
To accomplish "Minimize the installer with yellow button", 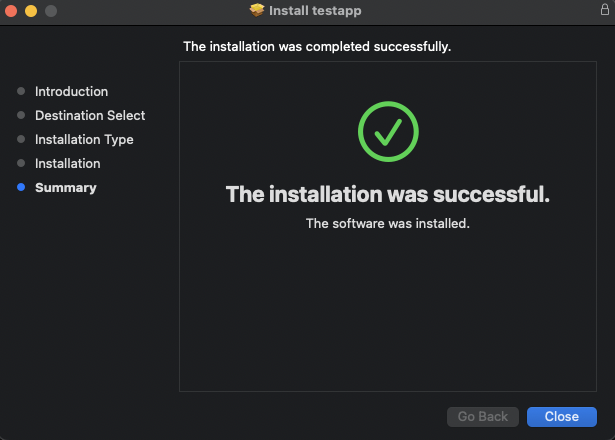I will click(x=30, y=11).
